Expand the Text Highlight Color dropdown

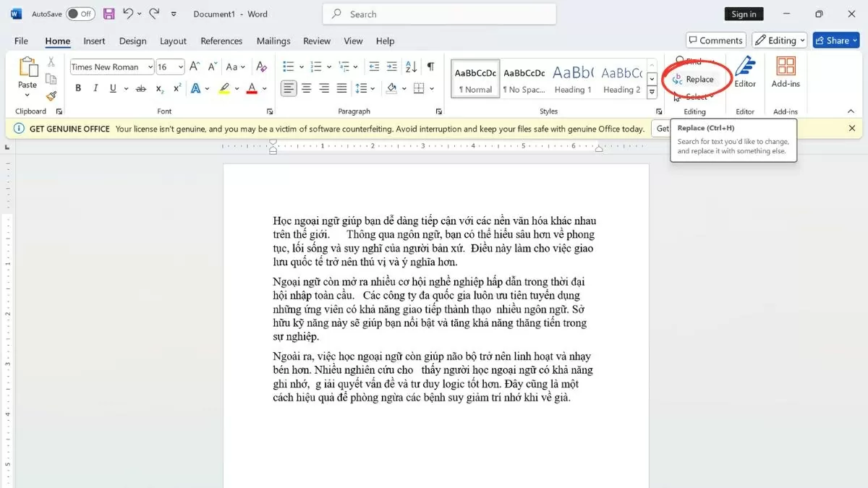click(237, 88)
